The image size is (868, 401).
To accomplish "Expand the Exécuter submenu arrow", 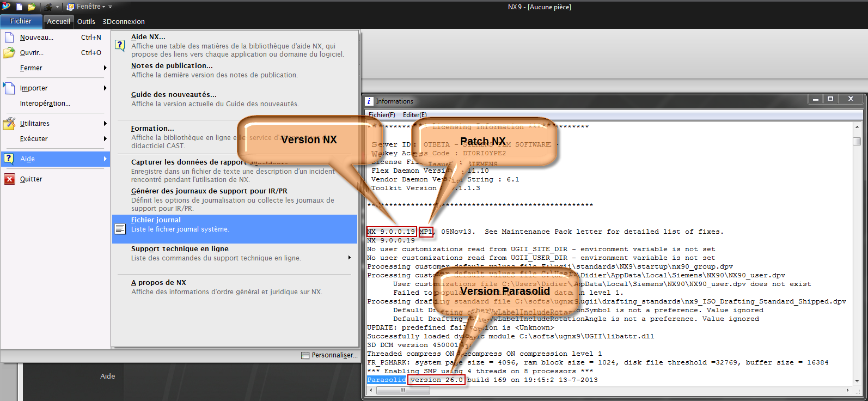I will [105, 139].
